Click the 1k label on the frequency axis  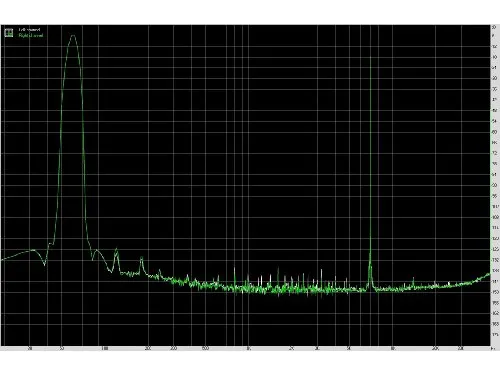[x=249, y=349]
